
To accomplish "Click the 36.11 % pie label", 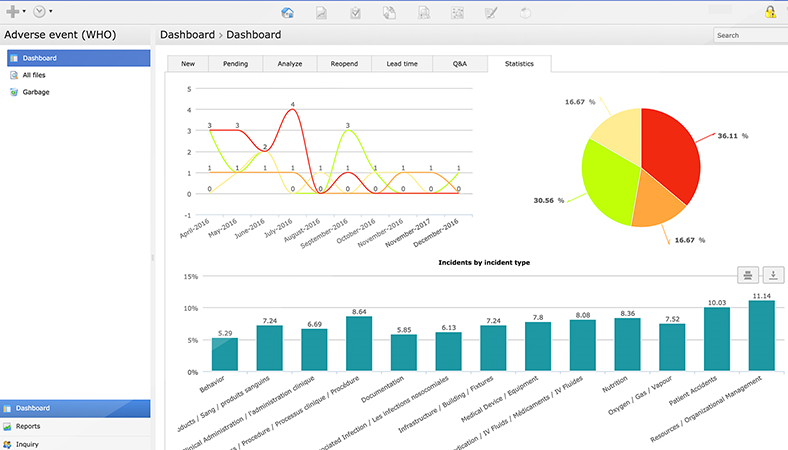I will (x=733, y=136).
